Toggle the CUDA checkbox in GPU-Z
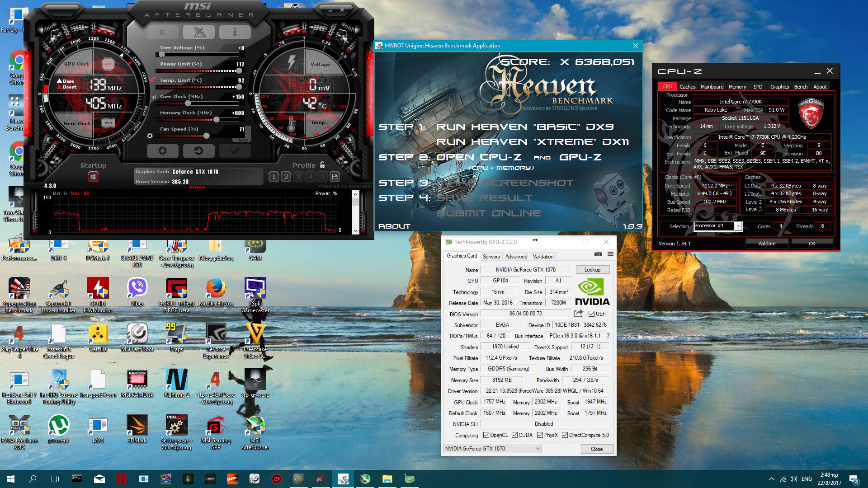Image resolution: width=868 pixels, height=488 pixels. [514, 435]
